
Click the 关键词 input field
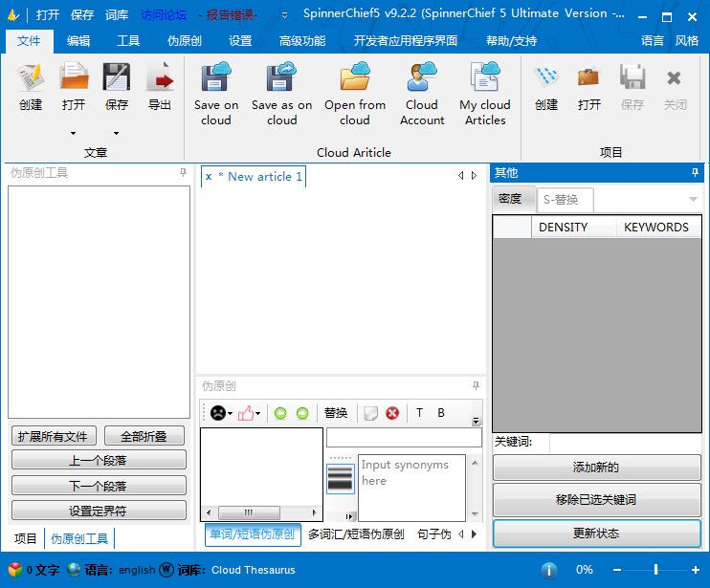pyautogui.click(x=626, y=442)
